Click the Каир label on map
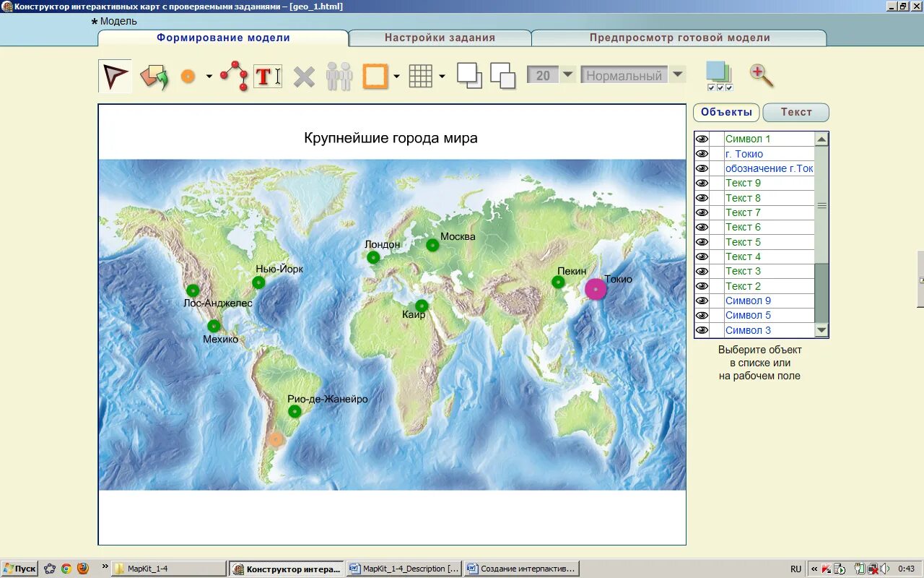 (x=414, y=314)
